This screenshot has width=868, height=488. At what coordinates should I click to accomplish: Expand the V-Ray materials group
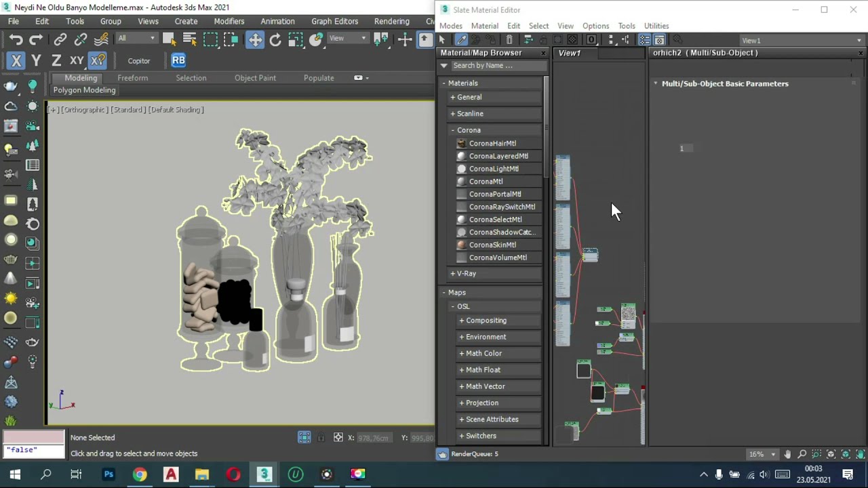(x=466, y=273)
